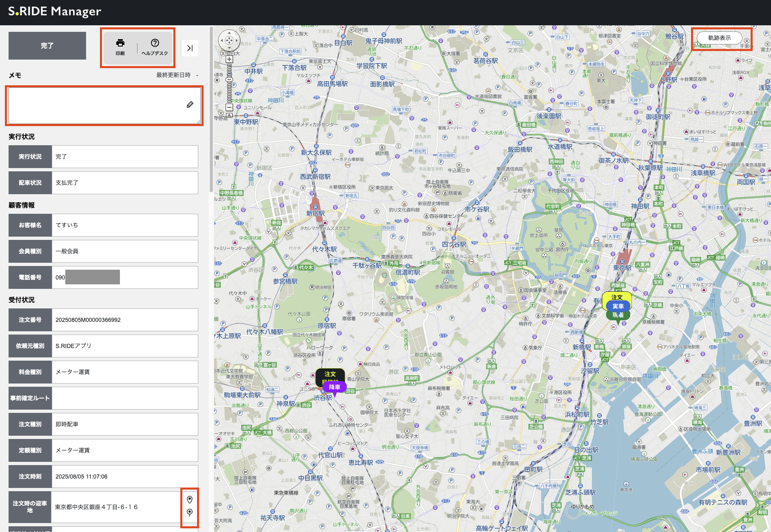This screenshot has width=771, height=532.
Task: Click the 完了 button
Action: (x=47, y=46)
